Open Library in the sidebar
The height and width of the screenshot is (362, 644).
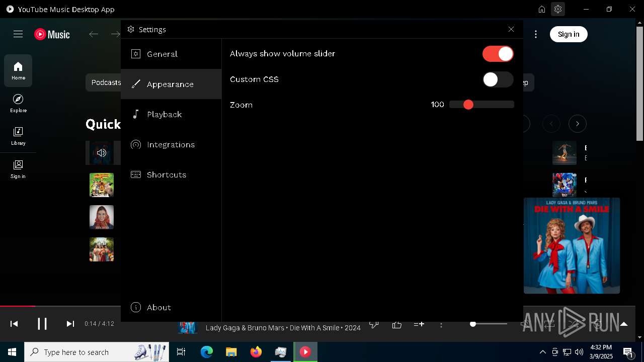(18, 136)
